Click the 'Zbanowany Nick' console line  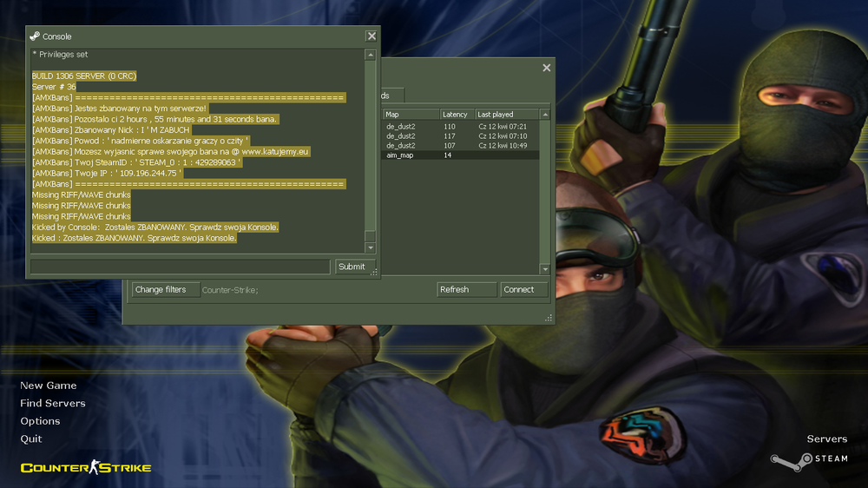tap(111, 130)
